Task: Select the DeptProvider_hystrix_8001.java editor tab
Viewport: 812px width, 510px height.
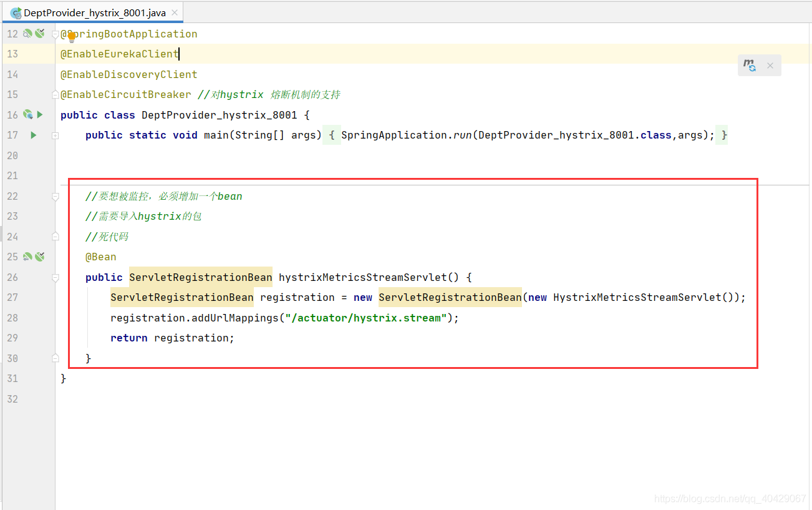Action: [x=94, y=12]
